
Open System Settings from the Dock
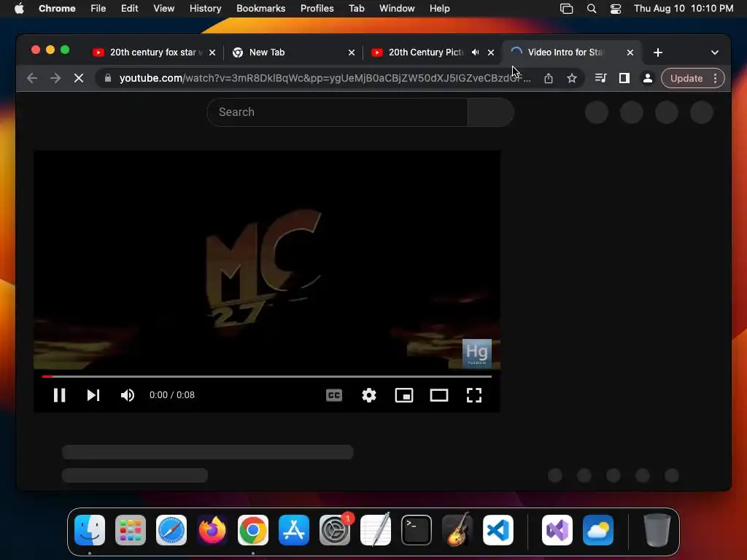tap(334, 530)
